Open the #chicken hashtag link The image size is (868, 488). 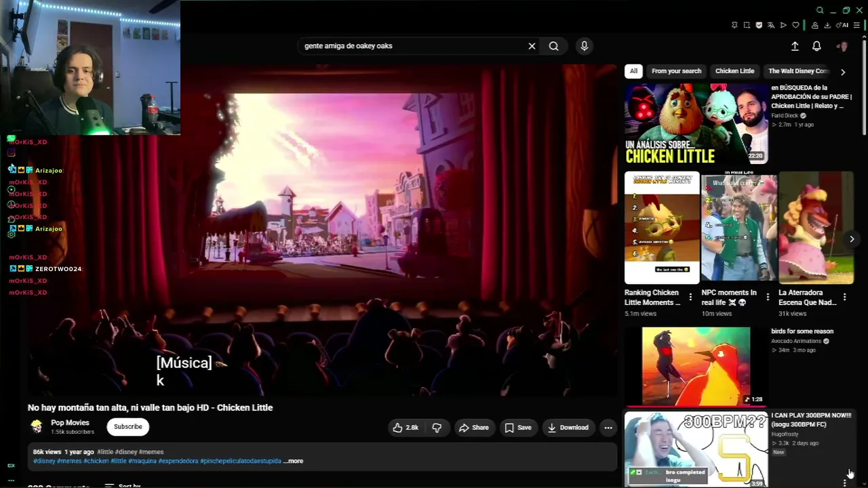[x=96, y=461]
